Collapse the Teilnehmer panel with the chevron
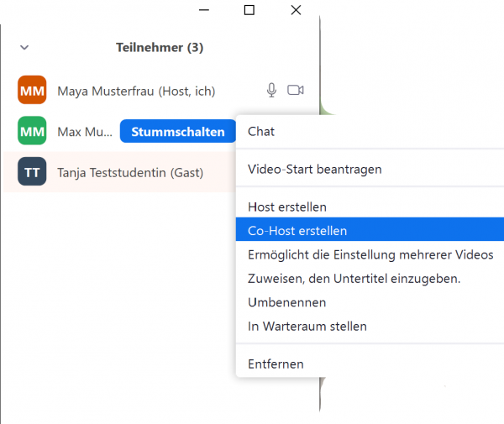 [x=24, y=48]
